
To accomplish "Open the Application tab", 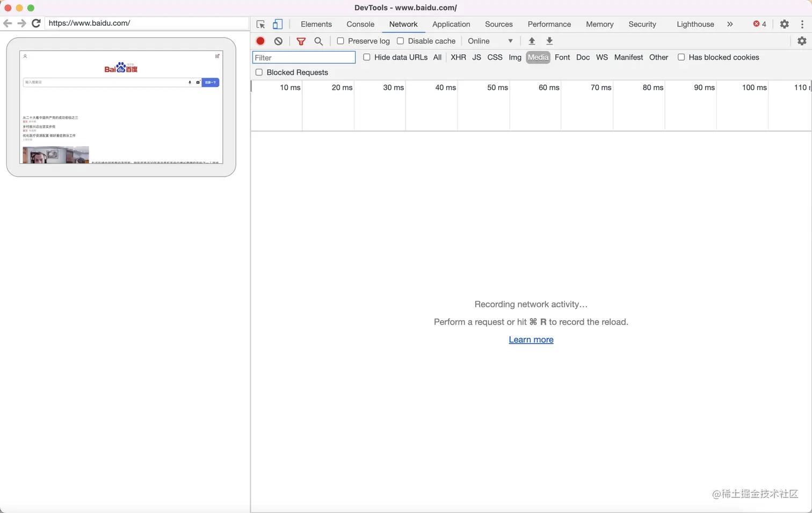I will (451, 24).
